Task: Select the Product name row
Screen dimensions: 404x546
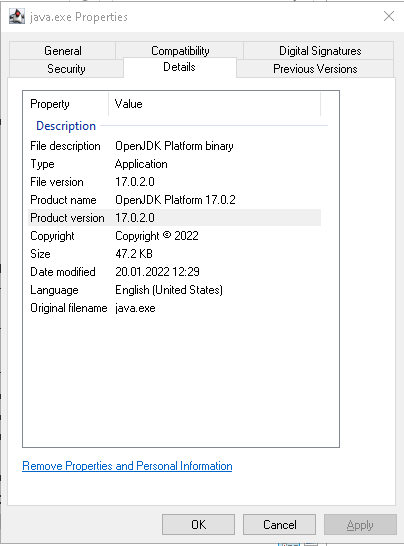Action: coord(174,200)
